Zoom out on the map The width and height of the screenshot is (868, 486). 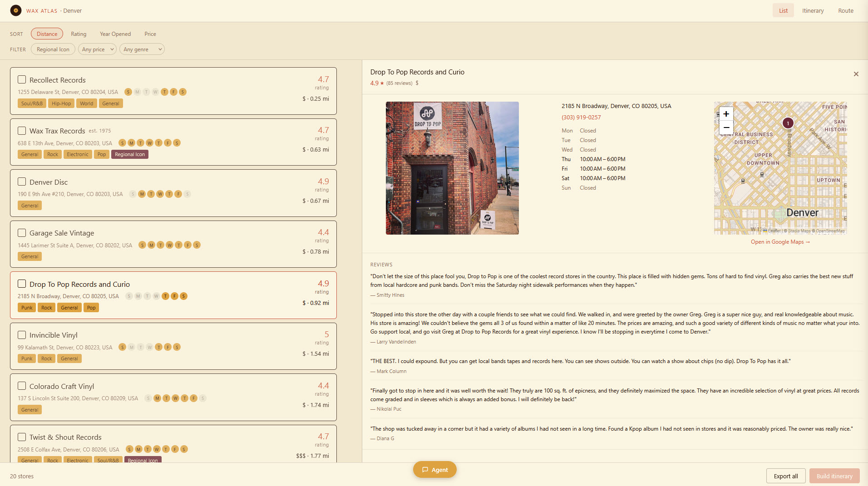[x=726, y=128]
